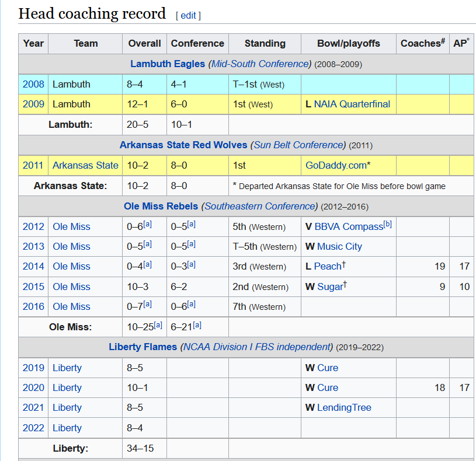Click the Liberty Flames heading link
Viewport: 476px width, 461px height.
(143, 347)
